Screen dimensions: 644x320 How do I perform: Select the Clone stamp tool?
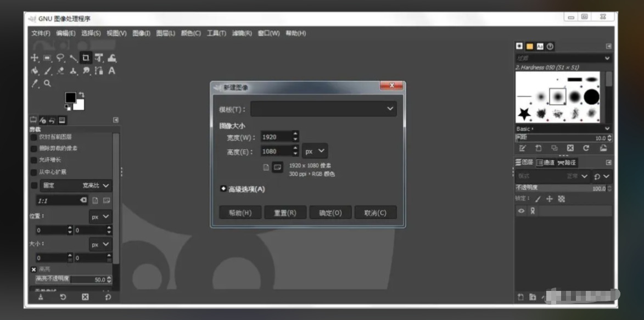[x=73, y=71]
